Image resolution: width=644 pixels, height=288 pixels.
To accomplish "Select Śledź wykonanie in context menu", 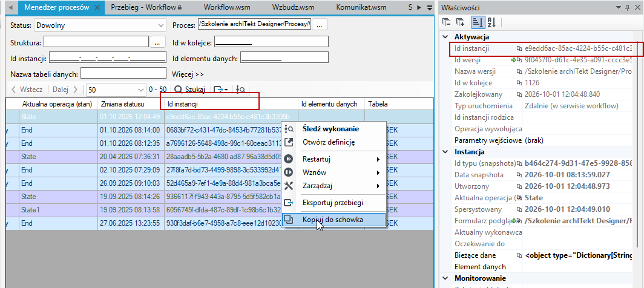I will pyautogui.click(x=333, y=129).
